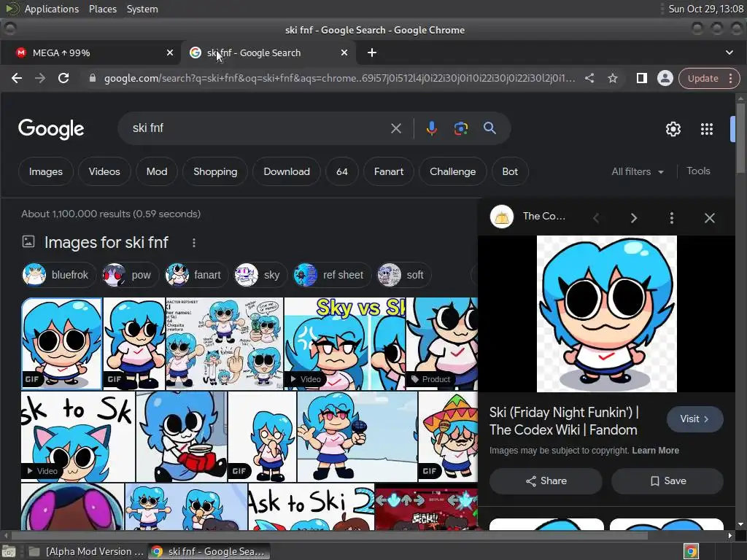Open the Sky vs Ski video thumbnail

(345, 343)
